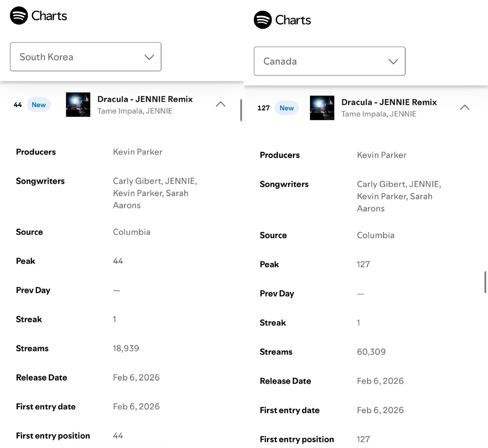
Task: Open the Canada country dropdown
Action: 329,61
